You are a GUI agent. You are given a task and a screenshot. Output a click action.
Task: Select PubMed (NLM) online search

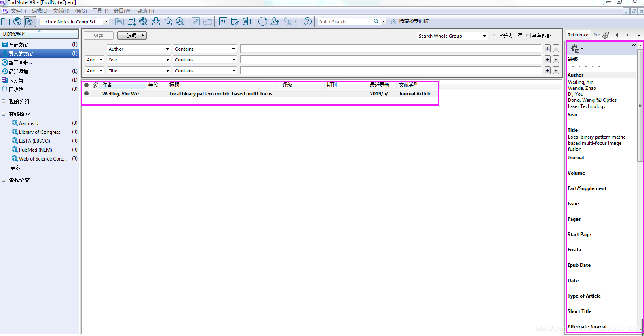click(36, 150)
